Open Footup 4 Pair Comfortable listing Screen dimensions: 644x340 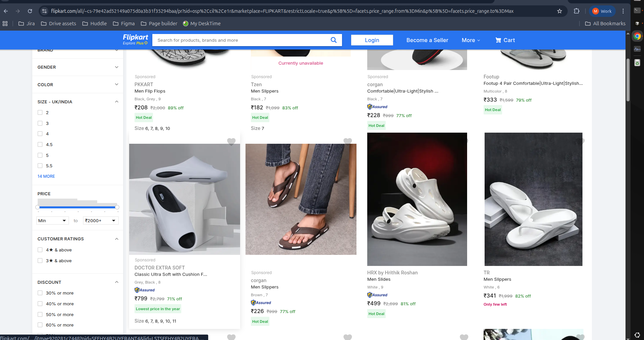533,83
